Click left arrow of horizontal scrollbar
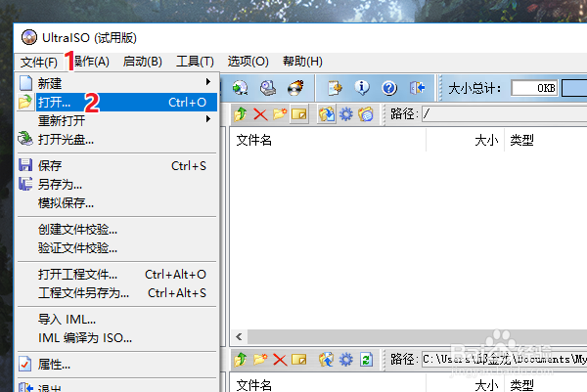 click(239, 337)
